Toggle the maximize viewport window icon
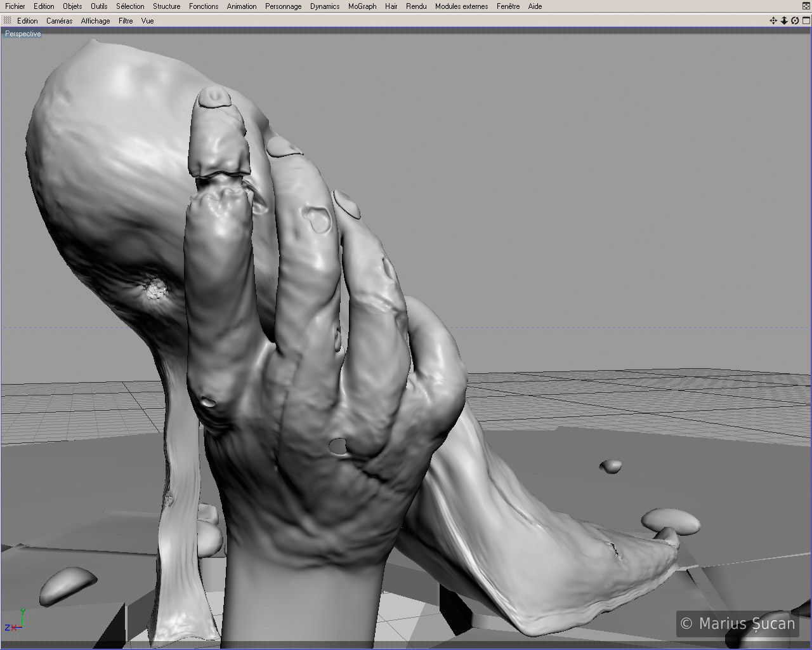812x650 pixels. [806, 21]
